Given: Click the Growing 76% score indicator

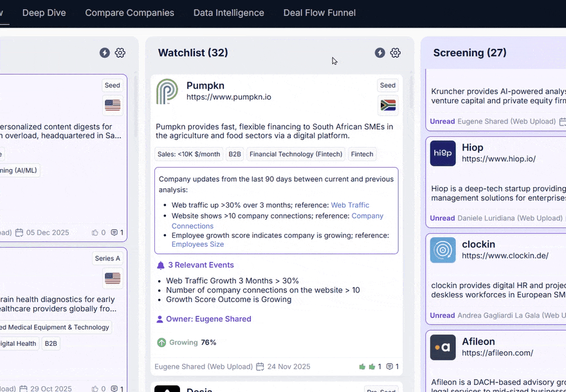Looking at the screenshot, I should pyautogui.click(x=187, y=343).
